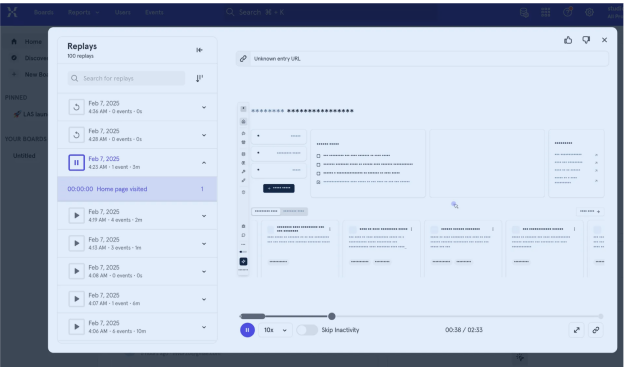The width and height of the screenshot is (624, 367).
Task: Pause playback with the round purple button
Action: [x=247, y=330]
